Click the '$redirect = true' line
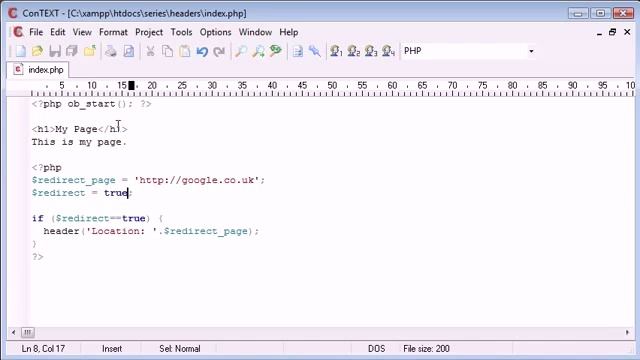The image size is (640, 360). point(82,193)
